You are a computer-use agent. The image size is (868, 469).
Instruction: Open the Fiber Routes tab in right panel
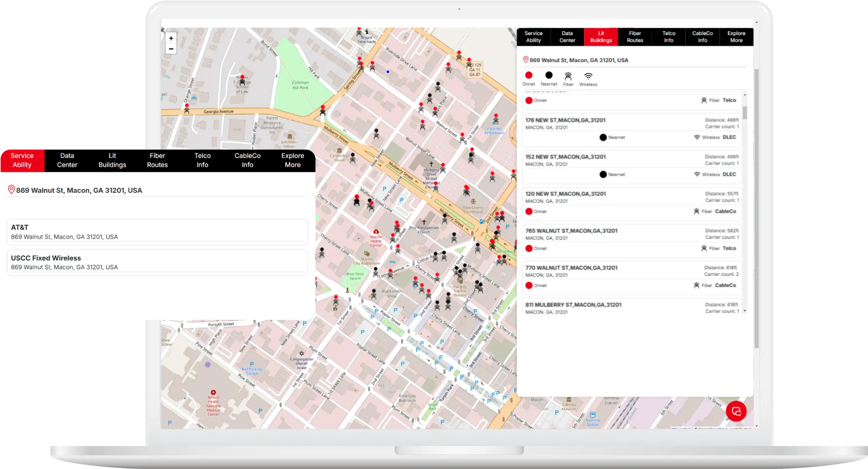tap(635, 37)
